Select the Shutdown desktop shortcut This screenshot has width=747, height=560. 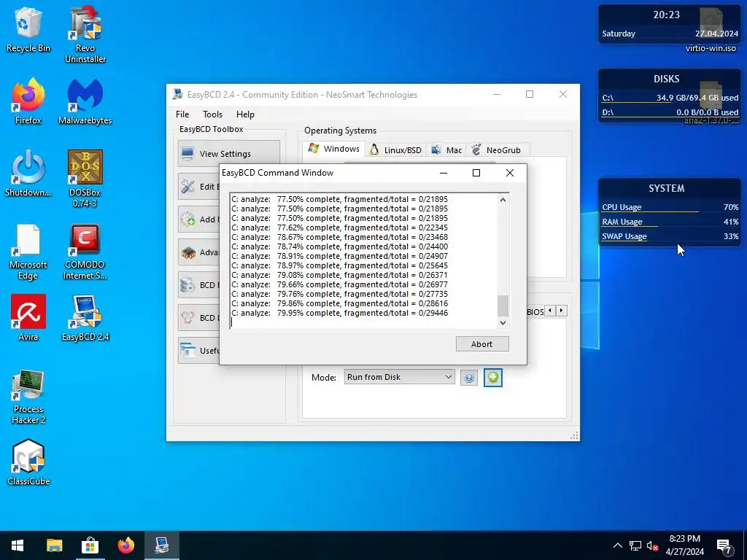28,174
